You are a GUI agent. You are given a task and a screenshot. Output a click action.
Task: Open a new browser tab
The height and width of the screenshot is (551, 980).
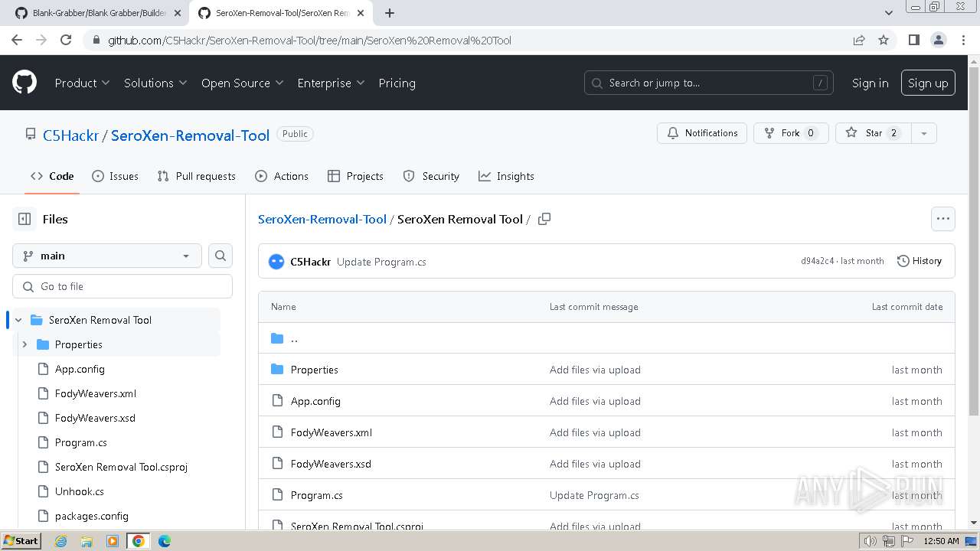390,13
